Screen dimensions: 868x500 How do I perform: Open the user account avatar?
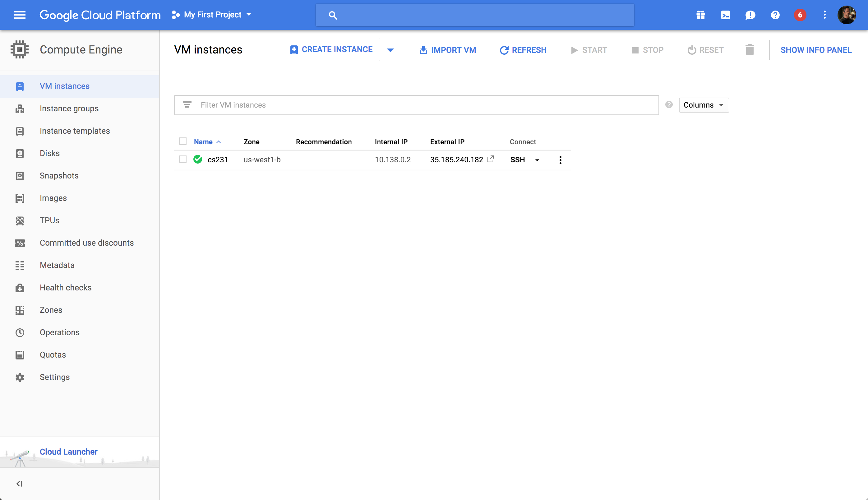(x=847, y=15)
